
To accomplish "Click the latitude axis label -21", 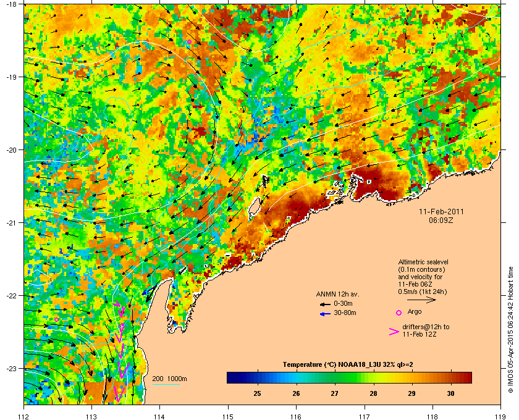I will pos(11,223).
